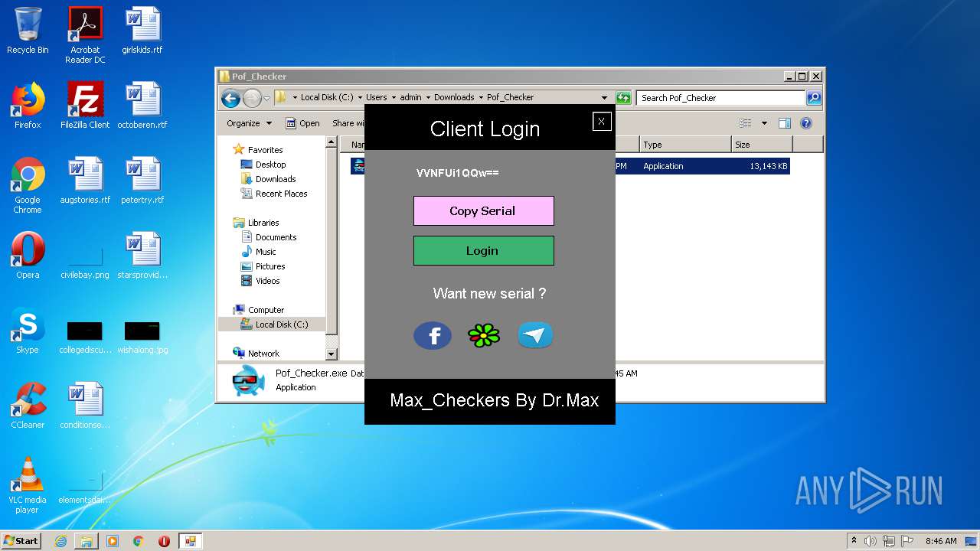The image size is (980, 551).
Task: Click Downloads in the address path
Action: (x=454, y=97)
